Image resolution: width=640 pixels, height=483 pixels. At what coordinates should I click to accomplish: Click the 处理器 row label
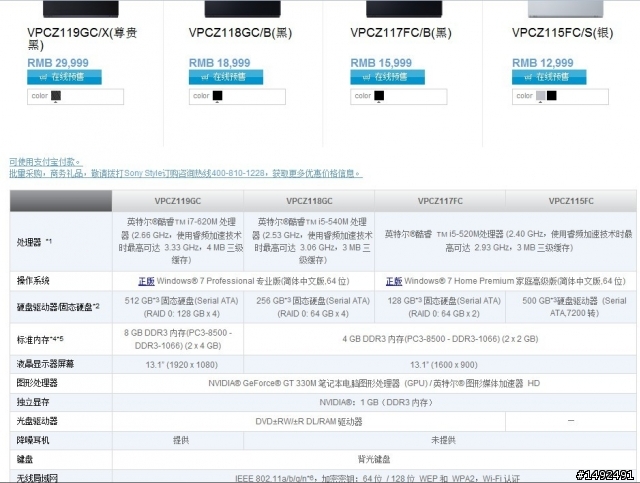[x=34, y=242]
